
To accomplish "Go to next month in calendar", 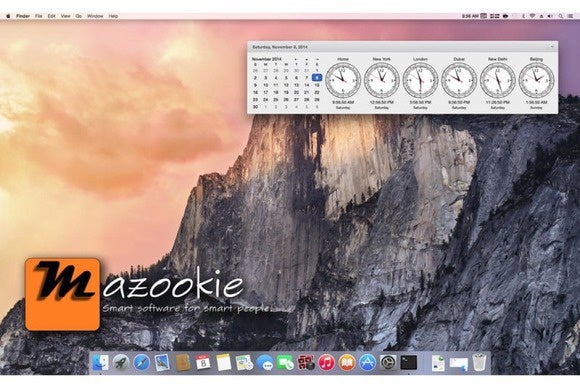I will point(317,59).
